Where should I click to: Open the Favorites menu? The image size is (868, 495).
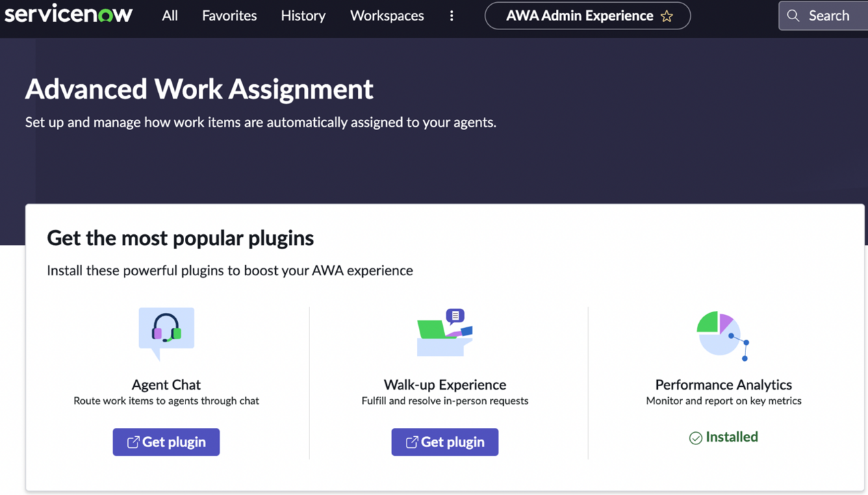(x=229, y=15)
